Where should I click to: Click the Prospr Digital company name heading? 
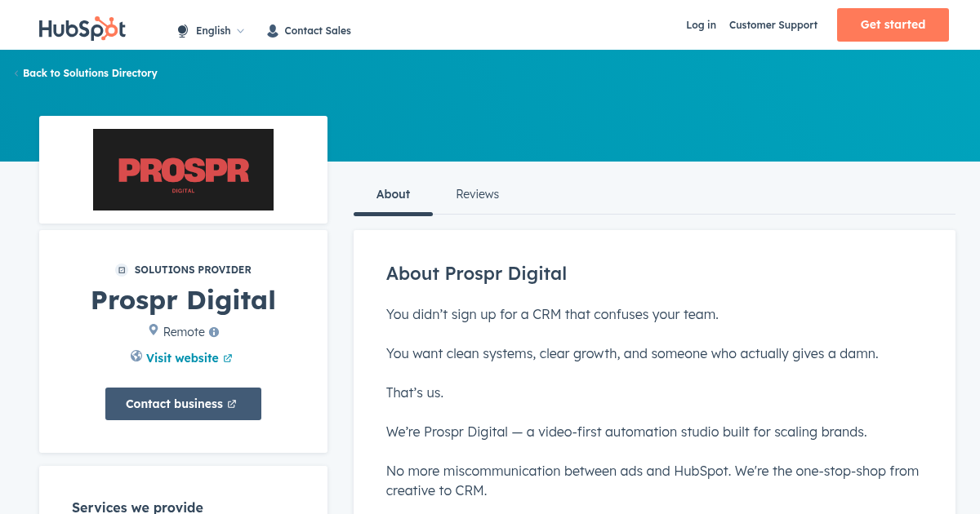[x=183, y=300]
